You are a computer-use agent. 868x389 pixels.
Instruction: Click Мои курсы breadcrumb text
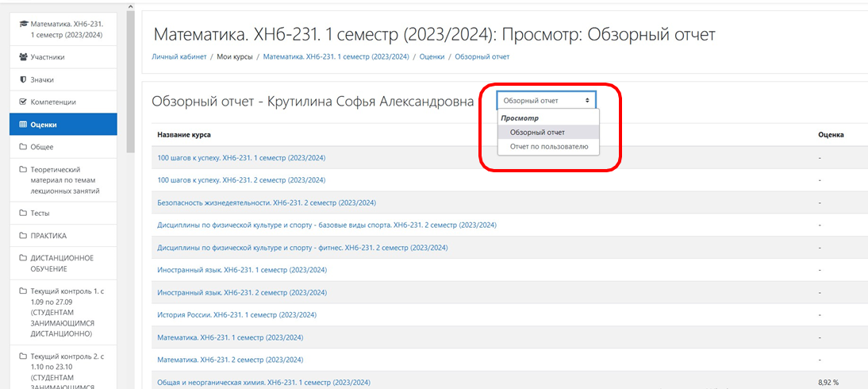(235, 56)
